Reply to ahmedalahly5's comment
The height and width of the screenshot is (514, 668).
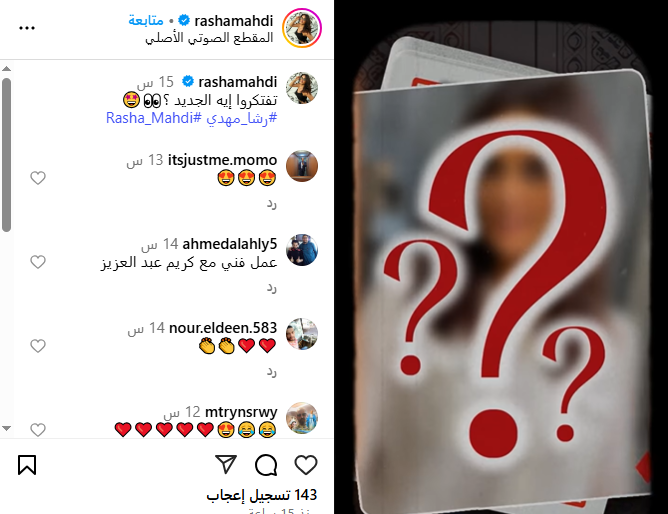272,288
